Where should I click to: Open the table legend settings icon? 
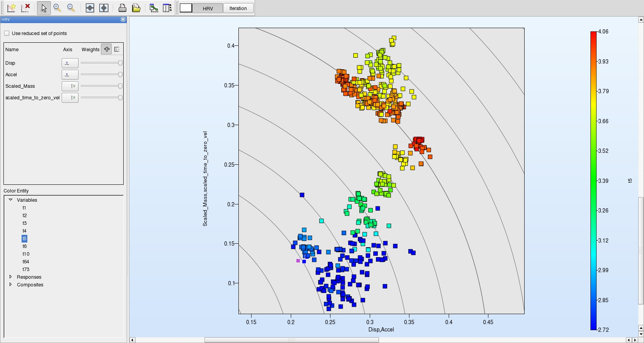tap(167, 8)
